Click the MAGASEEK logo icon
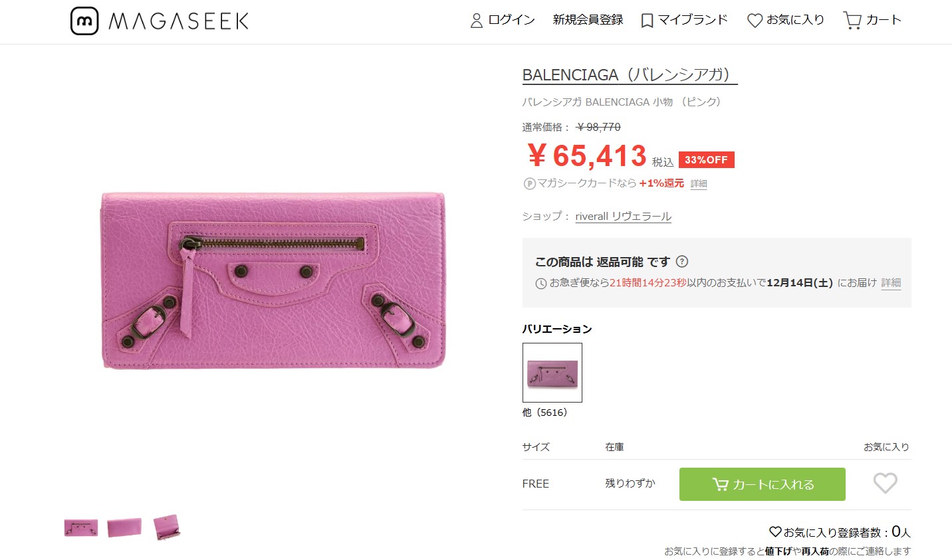Image resolution: width=952 pixels, height=560 pixels. pyautogui.click(x=84, y=21)
